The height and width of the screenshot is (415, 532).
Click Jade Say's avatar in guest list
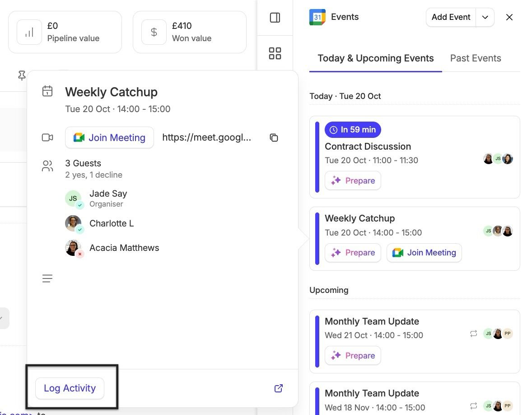click(73, 198)
